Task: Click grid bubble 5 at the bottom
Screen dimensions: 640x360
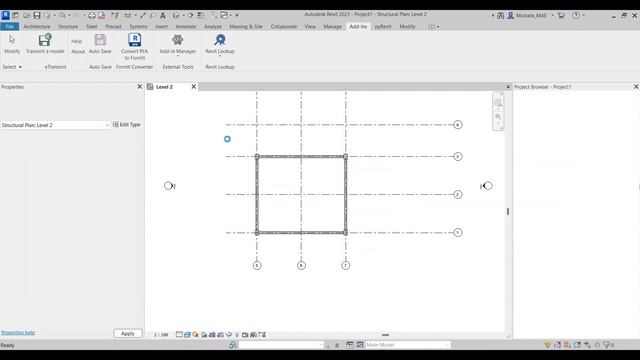Action: [x=257, y=265]
